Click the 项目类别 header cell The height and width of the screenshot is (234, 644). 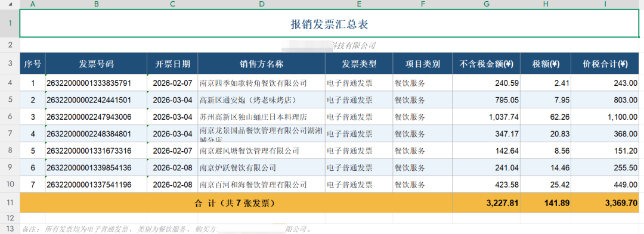pyautogui.click(x=422, y=64)
